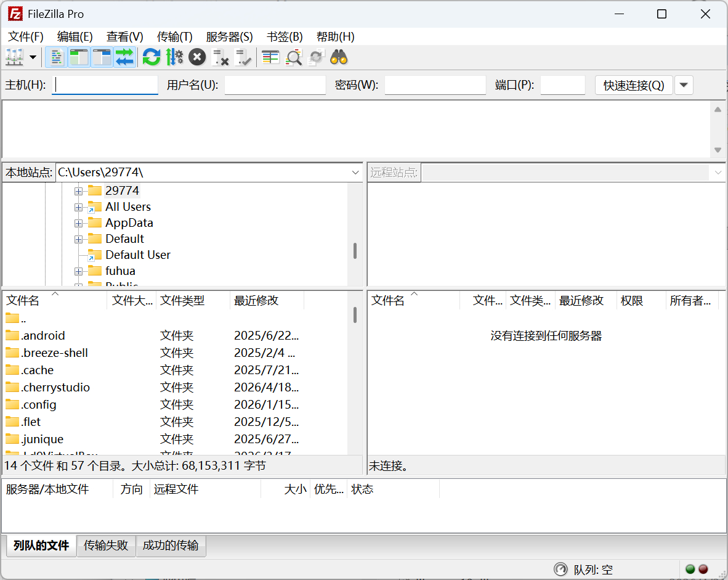Search for files with the binoculars icon
Viewport: 728px width, 580px height.
tap(339, 57)
